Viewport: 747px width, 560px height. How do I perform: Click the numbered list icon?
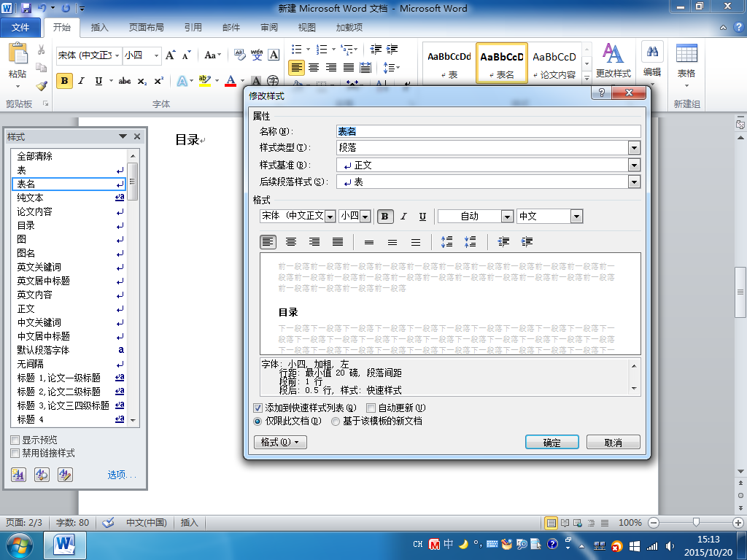pos(322,49)
